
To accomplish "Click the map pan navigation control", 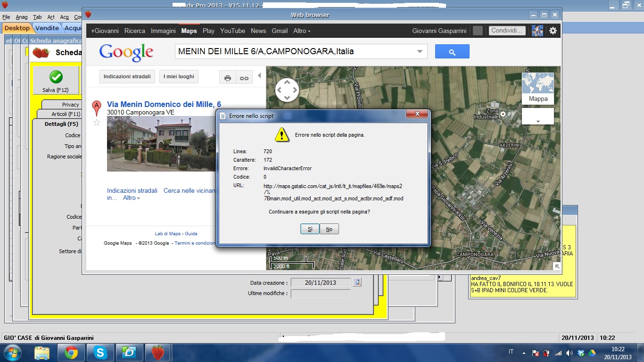I will point(287,90).
